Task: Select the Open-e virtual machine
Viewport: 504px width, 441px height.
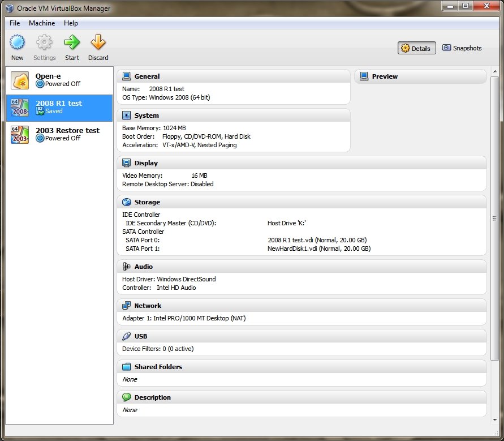Action: click(59, 80)
